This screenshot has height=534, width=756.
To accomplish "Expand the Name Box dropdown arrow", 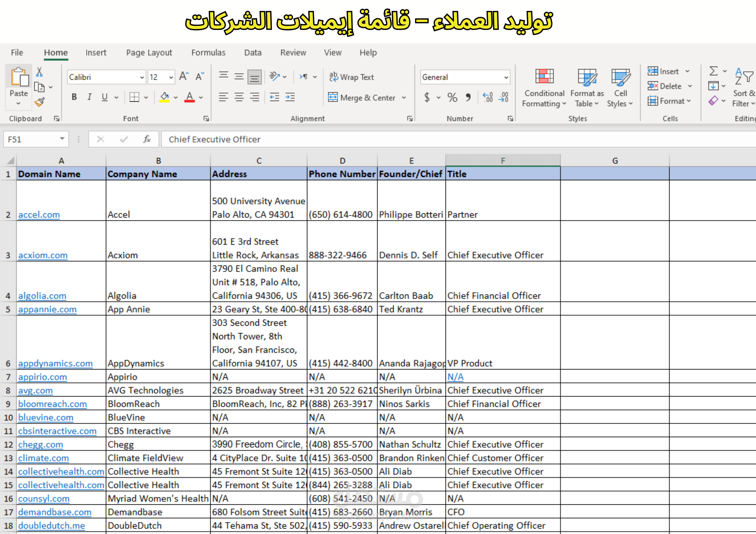I will [62, 139].
